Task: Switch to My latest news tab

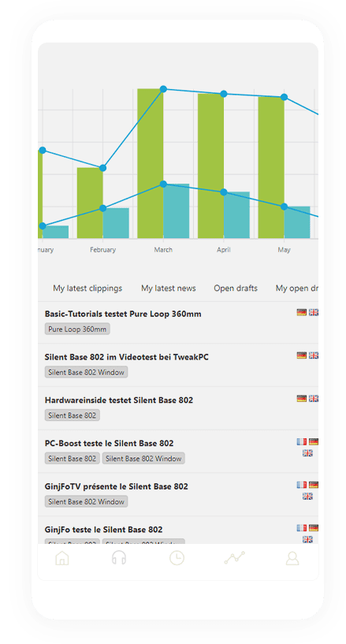Action: (169, 288)
